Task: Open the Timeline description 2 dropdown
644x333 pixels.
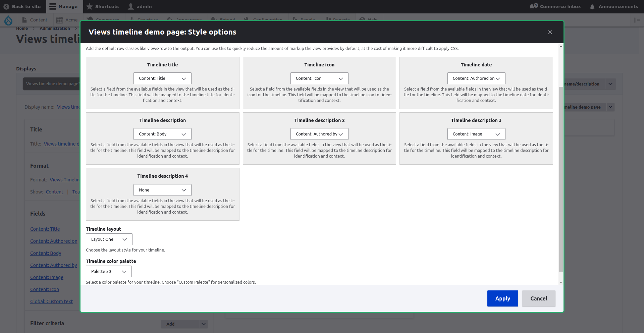Action: coord(319,134)
